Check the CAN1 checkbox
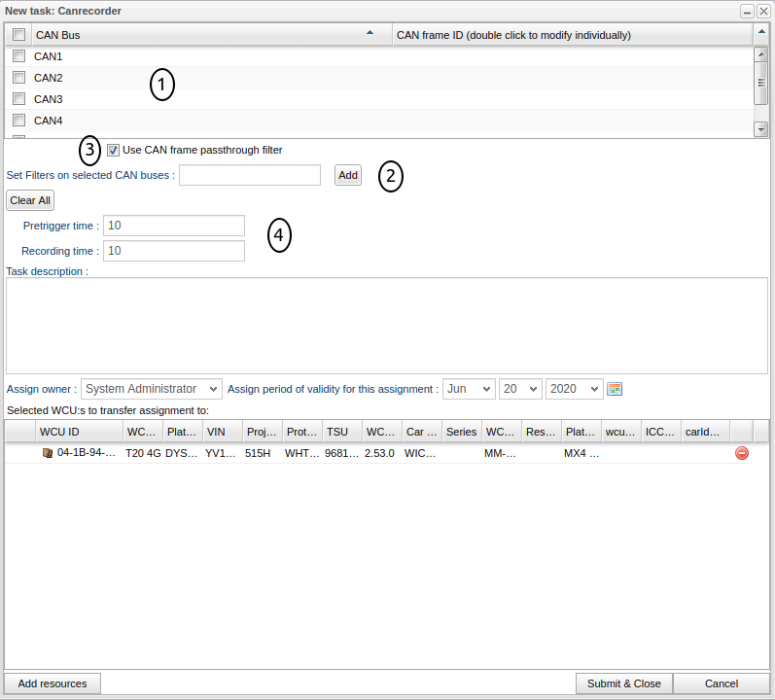The height and width of the screenshot is (700, 775). coord(18,56)
